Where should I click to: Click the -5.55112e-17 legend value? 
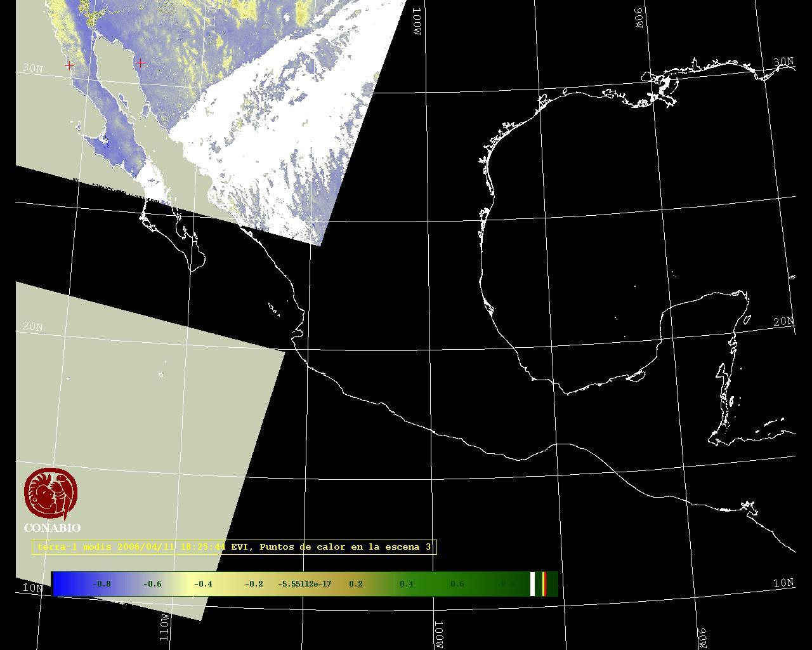click(304, 584)
